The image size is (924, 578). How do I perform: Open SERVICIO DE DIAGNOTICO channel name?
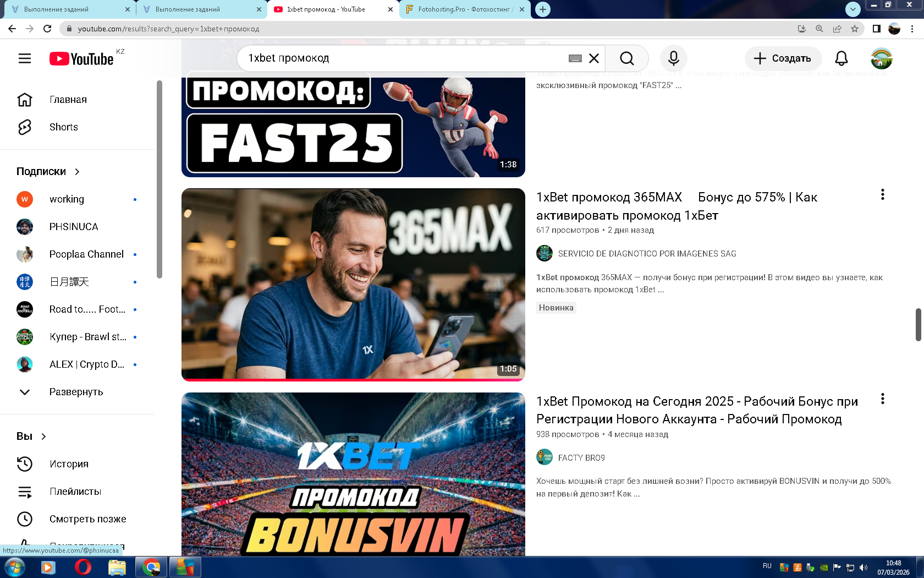click(647, 254)
